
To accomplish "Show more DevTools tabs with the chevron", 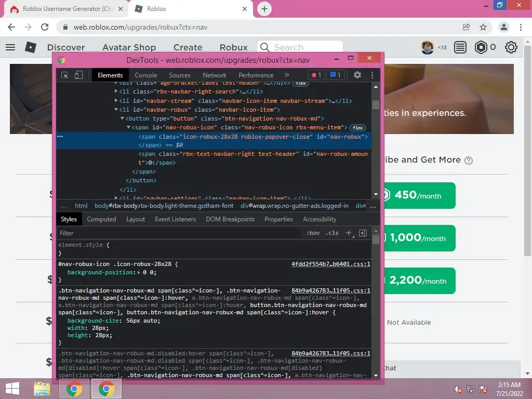I will 287,75.
